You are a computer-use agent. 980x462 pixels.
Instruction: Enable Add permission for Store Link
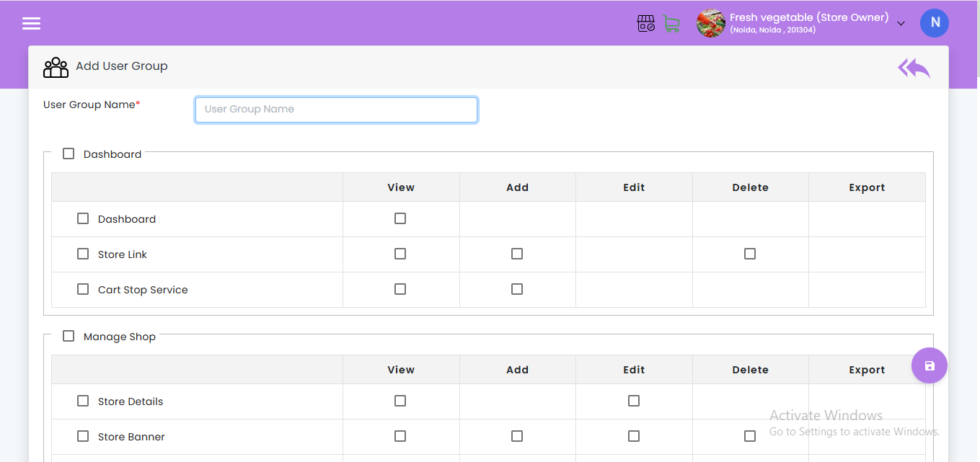517,254
